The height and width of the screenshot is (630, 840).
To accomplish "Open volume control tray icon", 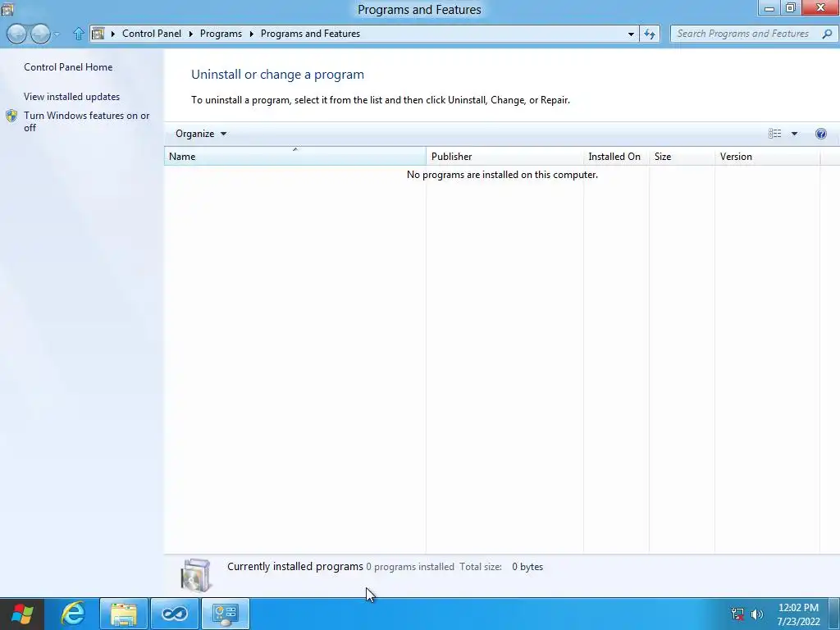I will (757, 614).
